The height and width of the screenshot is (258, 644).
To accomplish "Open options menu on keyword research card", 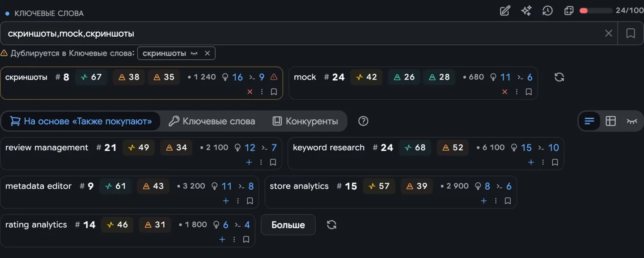I will (543, 162).
